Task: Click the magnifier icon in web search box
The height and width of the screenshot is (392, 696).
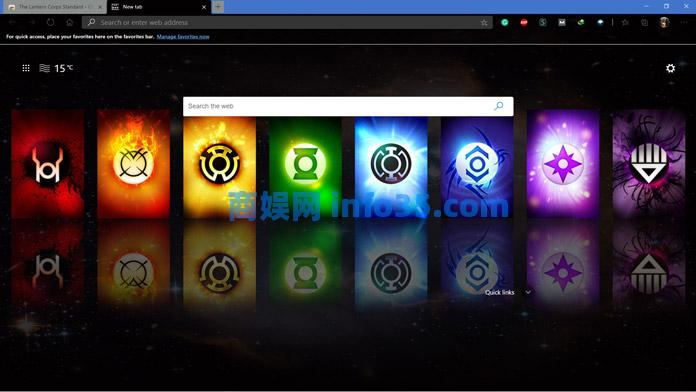Action: [x=499, y=106]
